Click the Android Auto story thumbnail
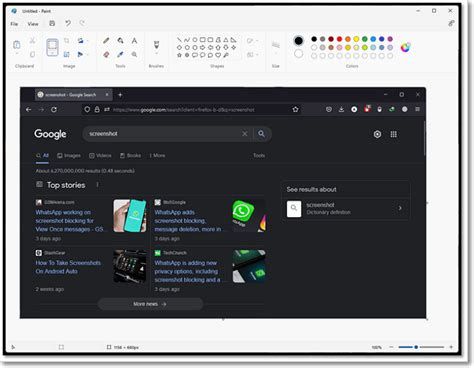 point(130,266)
